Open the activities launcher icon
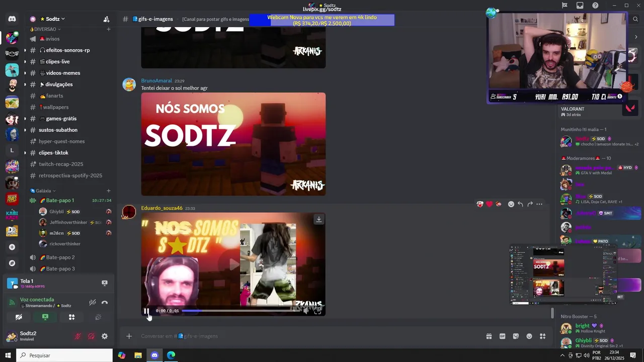Viewport: 644px width, 362px height. [x=71, y=317]
